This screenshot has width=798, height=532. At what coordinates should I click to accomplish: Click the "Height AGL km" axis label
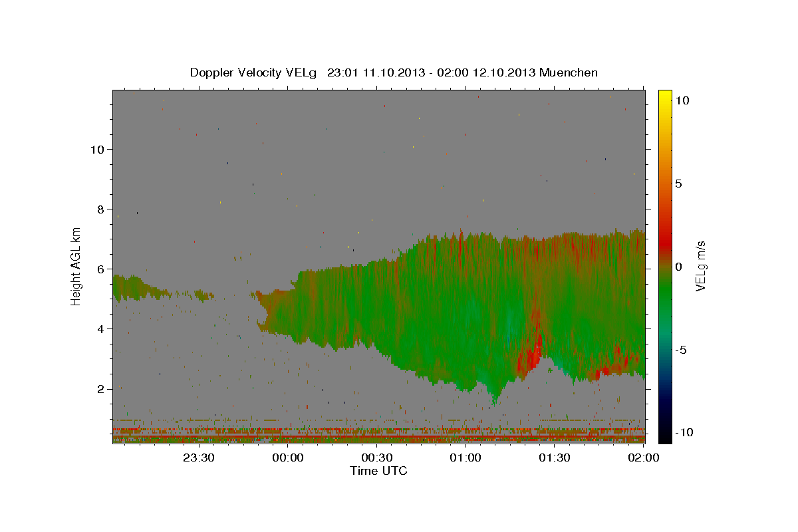click(x=76, y=266)
